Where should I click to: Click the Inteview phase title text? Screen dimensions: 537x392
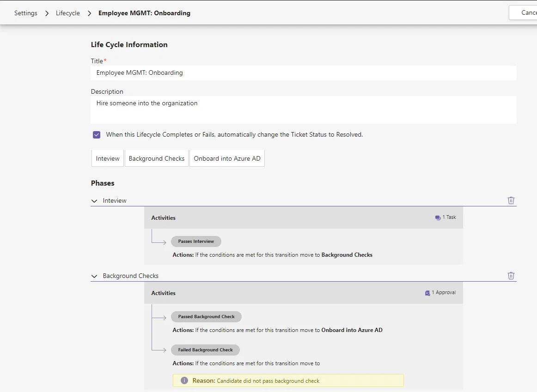[115, 200]
